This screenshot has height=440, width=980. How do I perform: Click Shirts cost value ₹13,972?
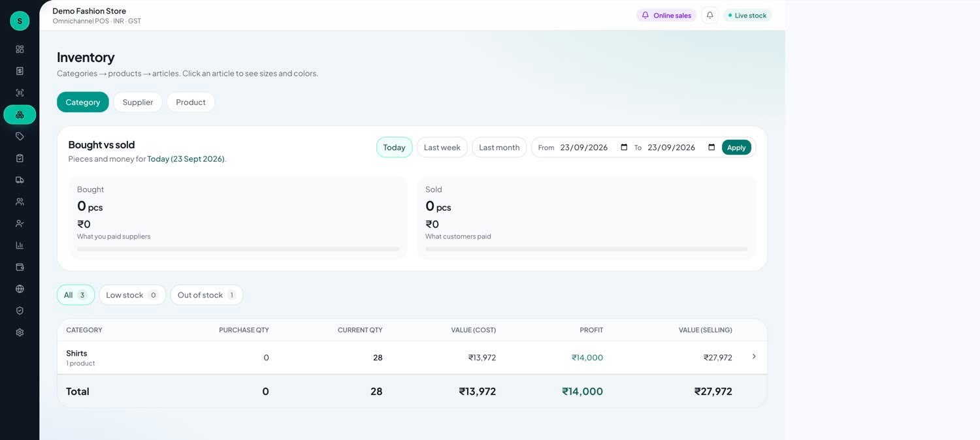[x=482, y=358]
